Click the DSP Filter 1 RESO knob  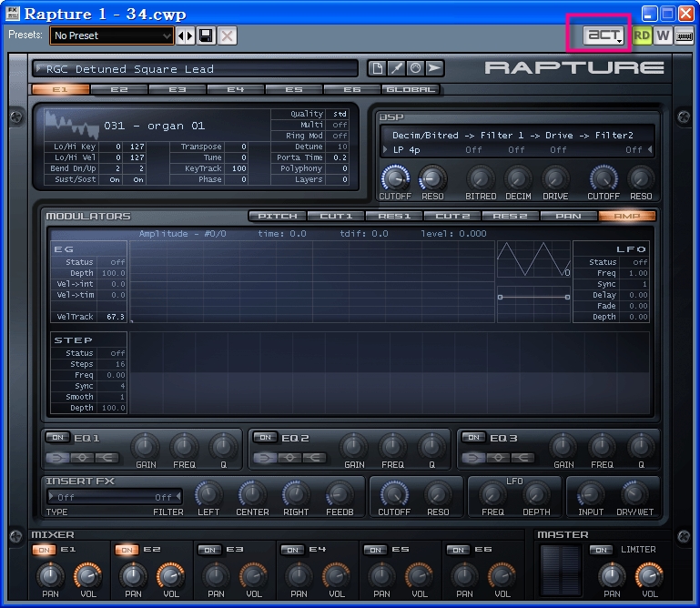[x=432, y=178]
